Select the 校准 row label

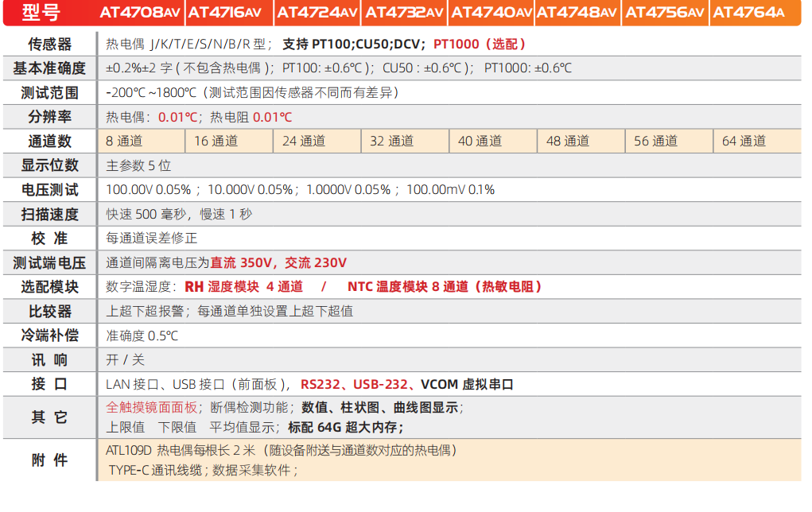(49, 238)
